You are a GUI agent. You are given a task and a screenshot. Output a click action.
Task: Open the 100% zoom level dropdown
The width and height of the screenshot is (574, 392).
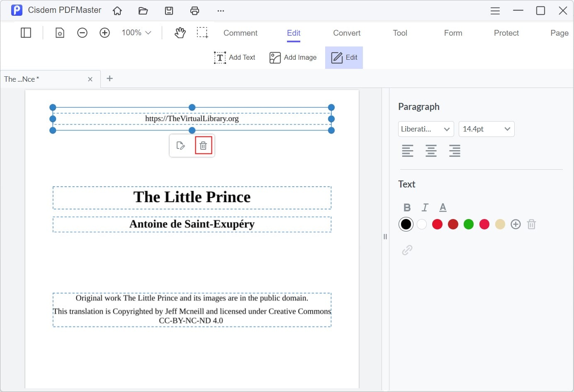pyautogui.click(x=136, y=33)
